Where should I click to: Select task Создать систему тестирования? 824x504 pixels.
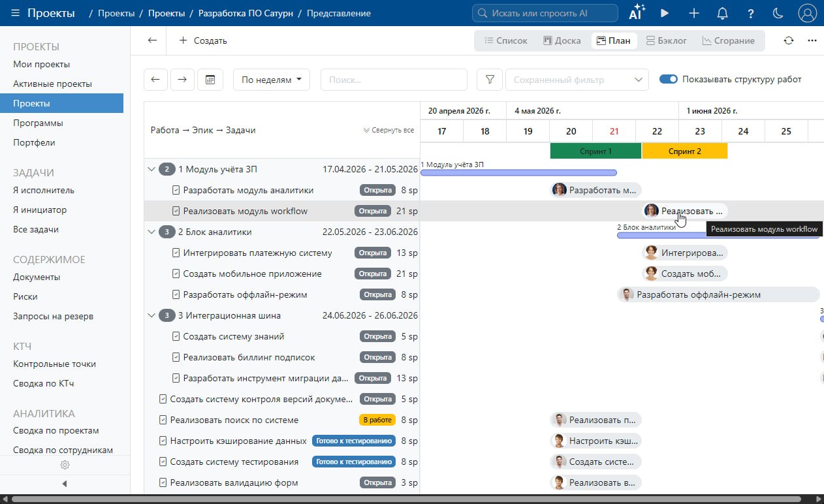(234, 462)
